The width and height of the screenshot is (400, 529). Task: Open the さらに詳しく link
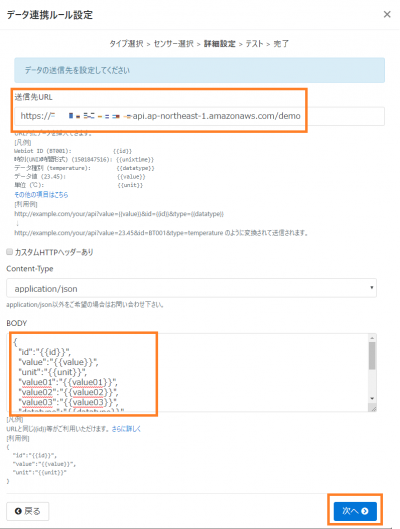point(126,429)
